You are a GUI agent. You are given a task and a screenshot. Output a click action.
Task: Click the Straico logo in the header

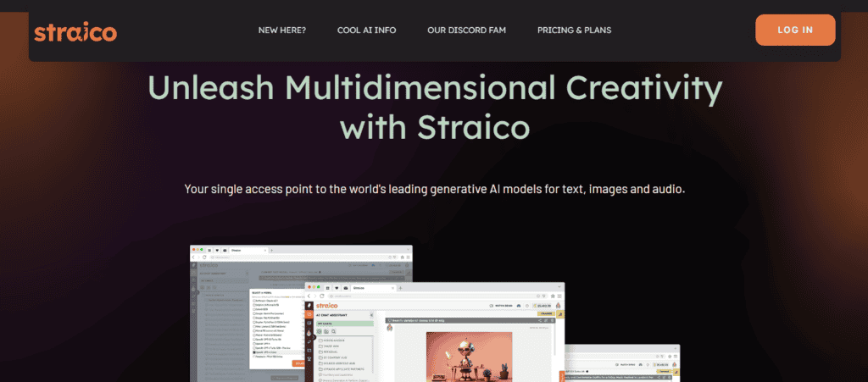(75, 33)
